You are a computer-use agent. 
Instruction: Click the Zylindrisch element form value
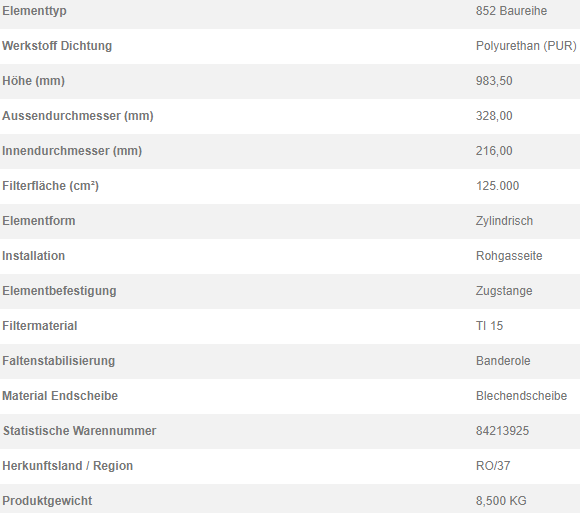[504, 221]
